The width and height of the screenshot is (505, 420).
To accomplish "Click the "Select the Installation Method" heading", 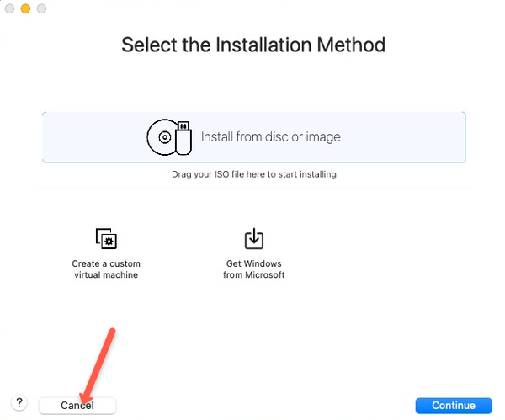I will point(253,45).
